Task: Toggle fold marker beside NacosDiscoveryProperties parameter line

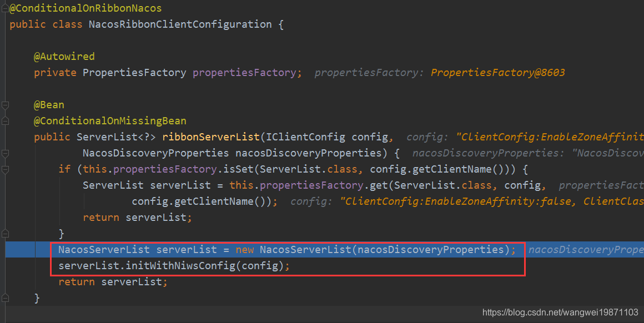Action: coord(5,154)
